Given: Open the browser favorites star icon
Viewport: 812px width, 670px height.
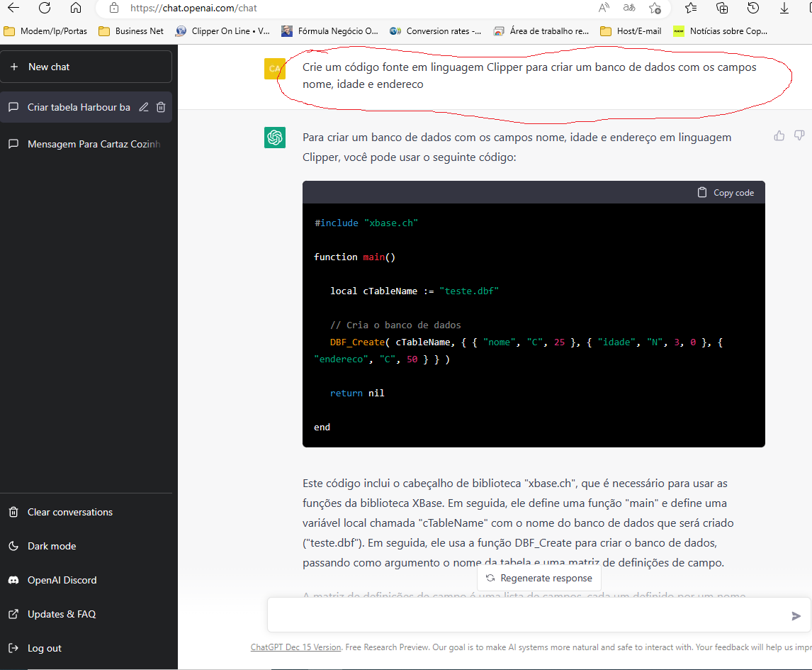Looking at the screenshot, I should pyautogui.click(x=691, y=8).
